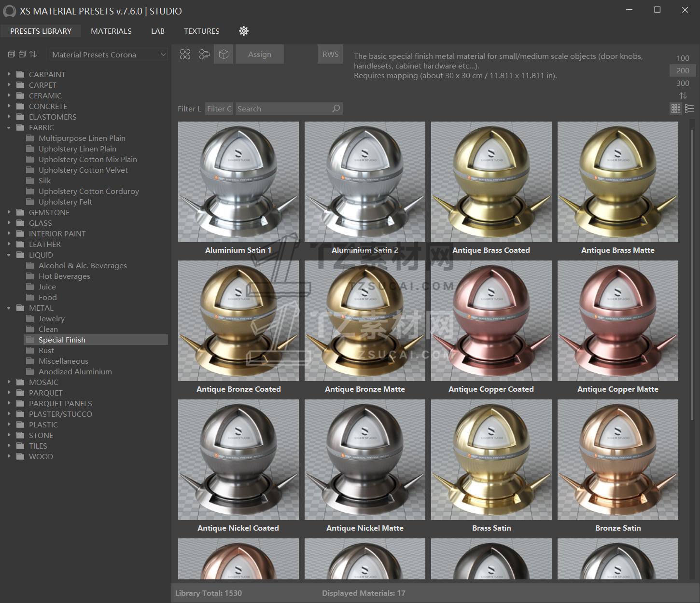Select the Special Finish subfolder
Screen dimensions: 700x603
pyautogui.click(x=96, y=340)
